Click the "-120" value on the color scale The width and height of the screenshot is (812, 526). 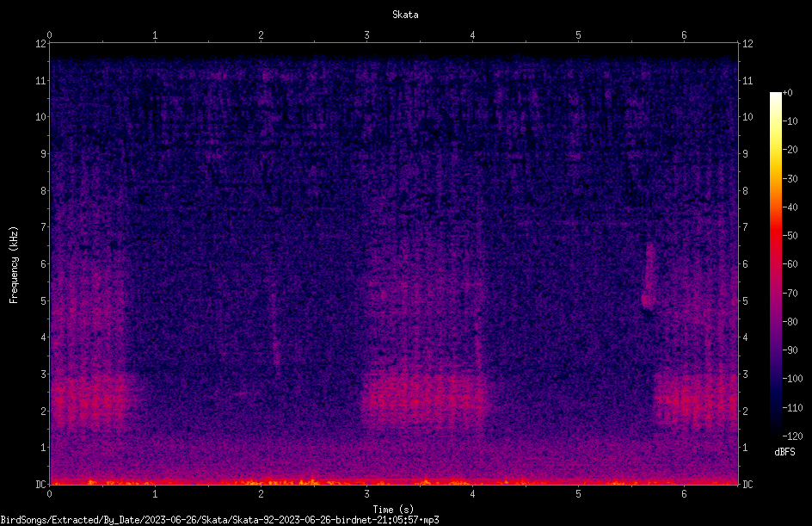tap(792, 436)
